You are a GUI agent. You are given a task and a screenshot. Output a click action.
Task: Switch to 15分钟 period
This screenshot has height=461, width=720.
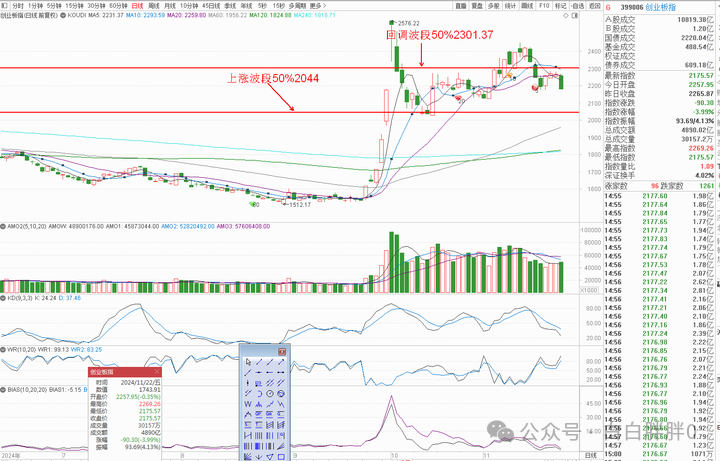tap(74, 6)
